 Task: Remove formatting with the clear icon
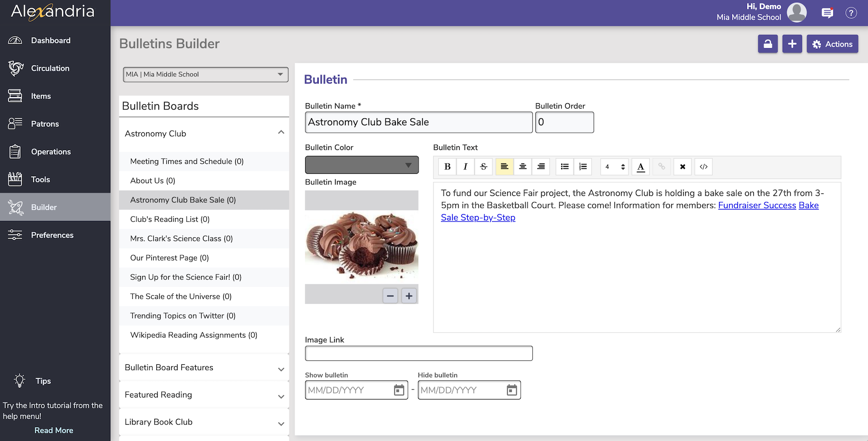(682, 166)
